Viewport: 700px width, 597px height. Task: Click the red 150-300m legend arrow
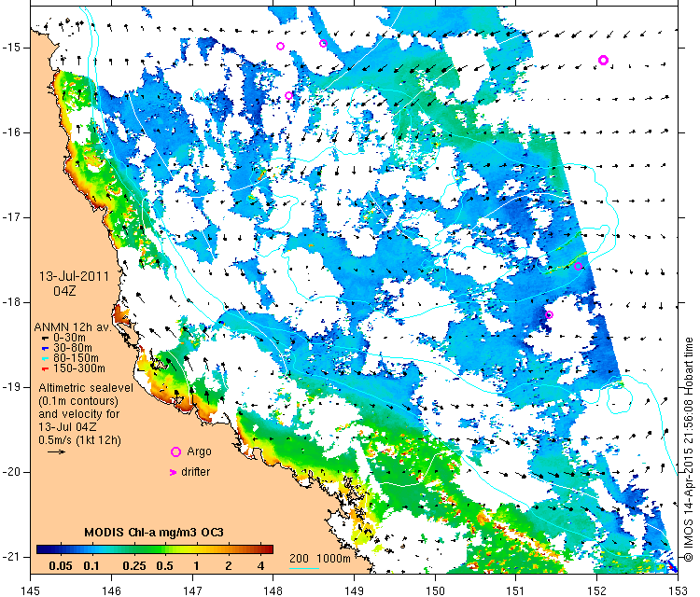pyautogui.click(x=45, y=369)
